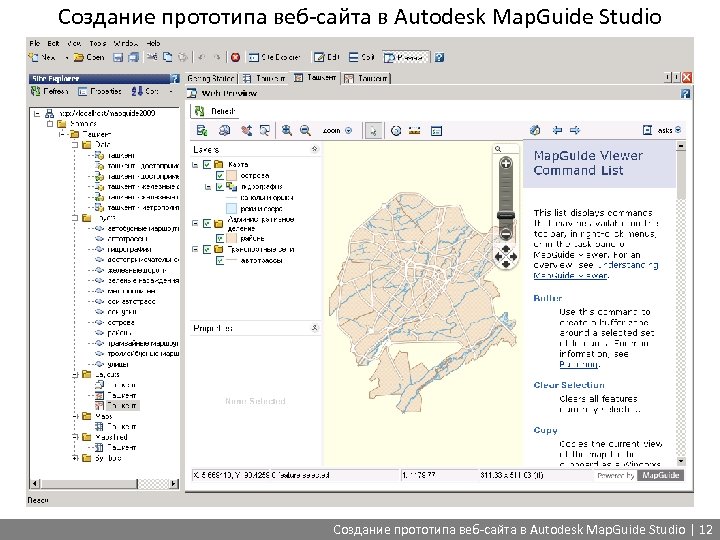Click the Save All icon in main toolbar
This screenshot has width=720, height=540.
(x=133, y=57)
